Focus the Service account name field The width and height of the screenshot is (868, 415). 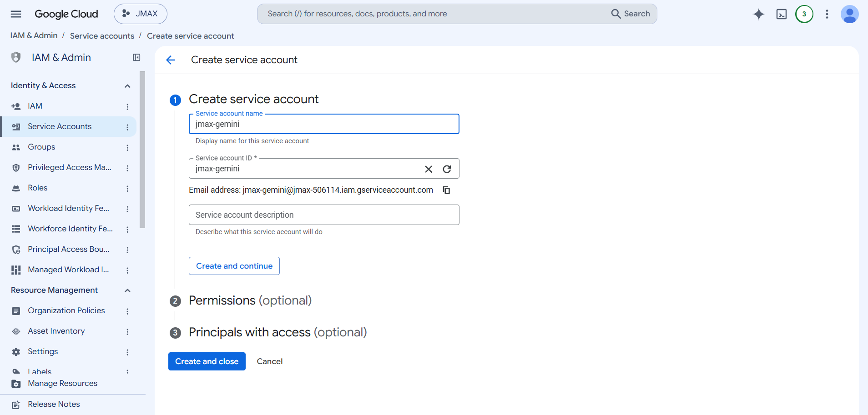pos(324,124)
